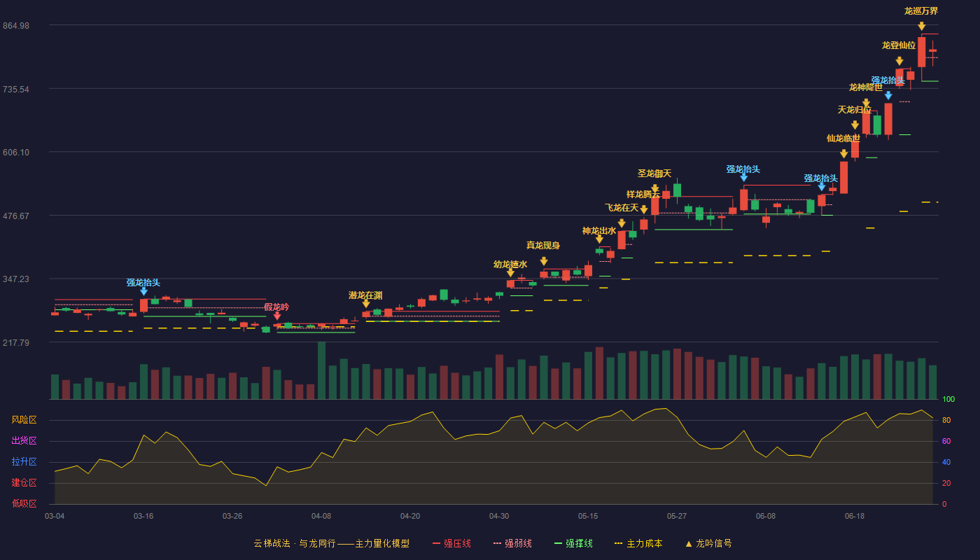Click the red candlestick under the 龙巡万界 arrow
The width and height of the screenshot is (980, 560).
pyautogui.click(x=922, y=52)
